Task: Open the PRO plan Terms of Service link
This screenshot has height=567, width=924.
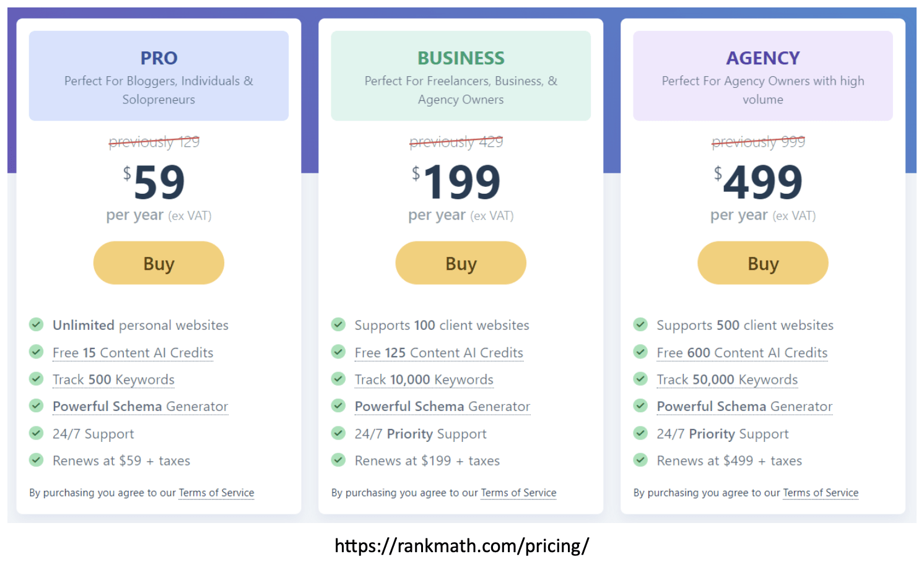Action: [x=217, y=493]
